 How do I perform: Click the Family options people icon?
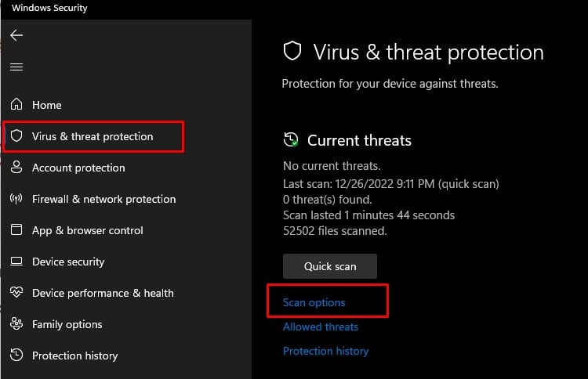point(16,324)
